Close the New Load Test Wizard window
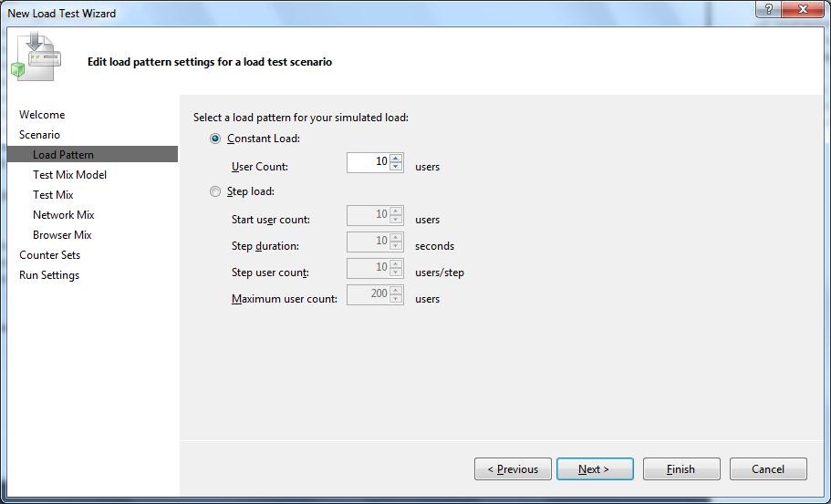This screenshot has width=831, height=504. tap(803, 9)
